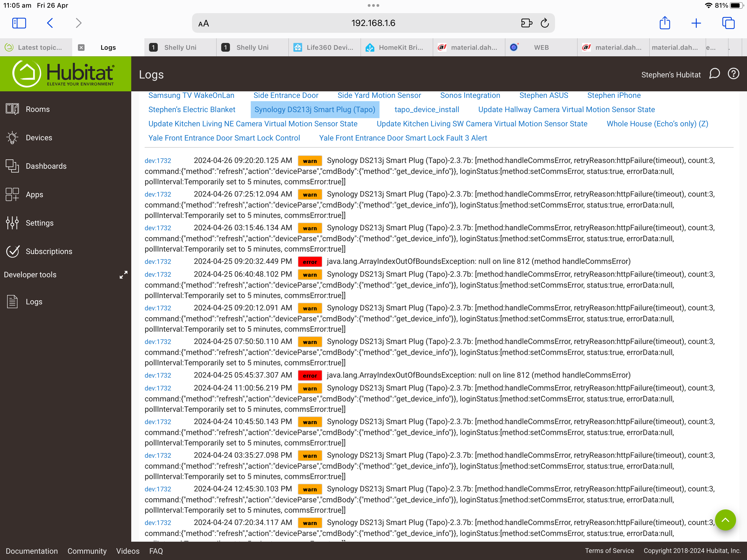The image size is (747, 560).
Task: Enable the Side Entrance Door log filter
Action: [x=286, y=95]
